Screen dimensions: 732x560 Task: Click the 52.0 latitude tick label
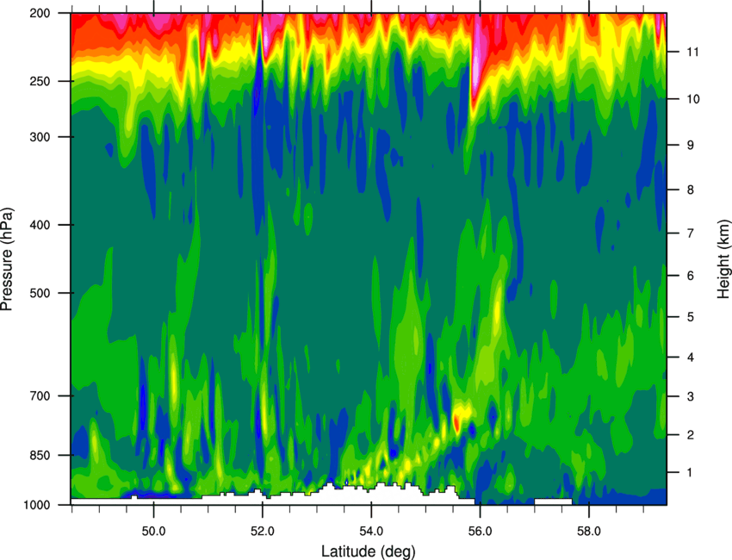[x=263, y=532]
